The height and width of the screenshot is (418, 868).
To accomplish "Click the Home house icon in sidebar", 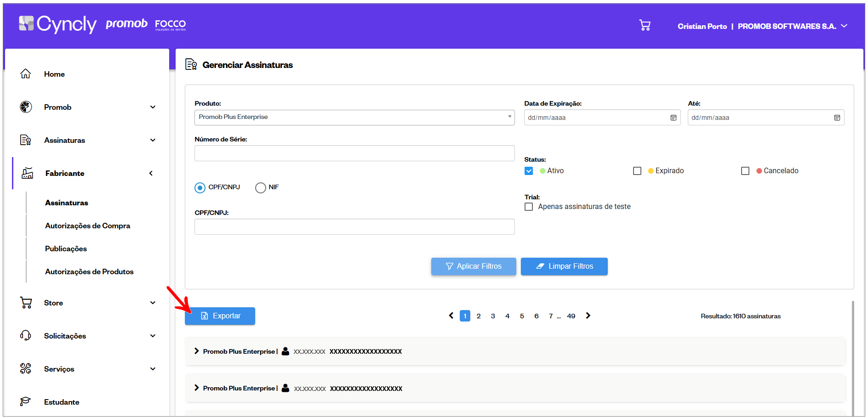I will (x=26, y=74).
